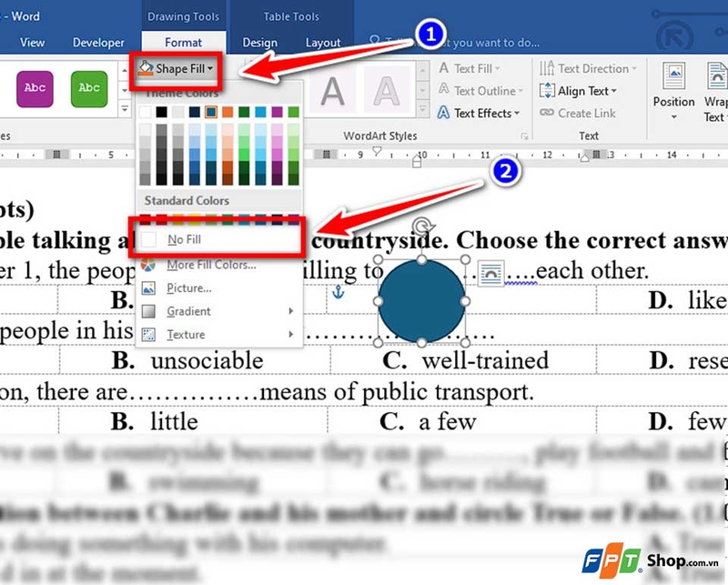Viewport: 728px width, 585px height.
Task: Click the Gradient fill icon
Action: tap(148, 311)
